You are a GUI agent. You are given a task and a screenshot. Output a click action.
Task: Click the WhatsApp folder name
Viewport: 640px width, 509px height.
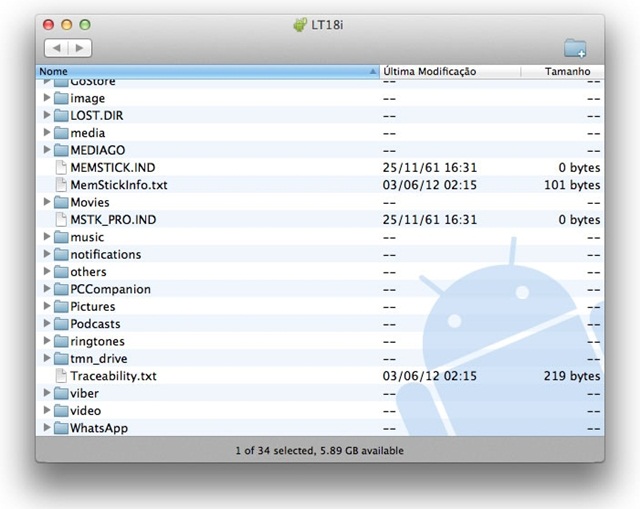click(x=99, y=428)
